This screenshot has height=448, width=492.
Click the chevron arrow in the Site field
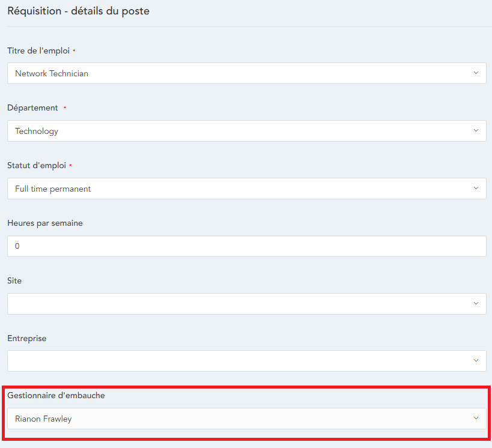(x=476, y=304)
